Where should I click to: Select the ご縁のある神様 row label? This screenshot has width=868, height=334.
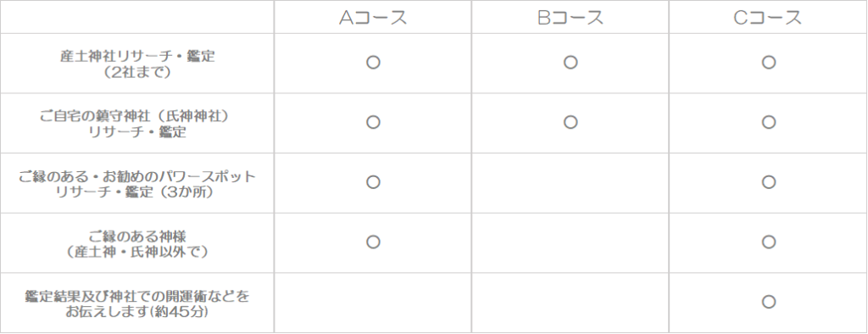[137, 243]
